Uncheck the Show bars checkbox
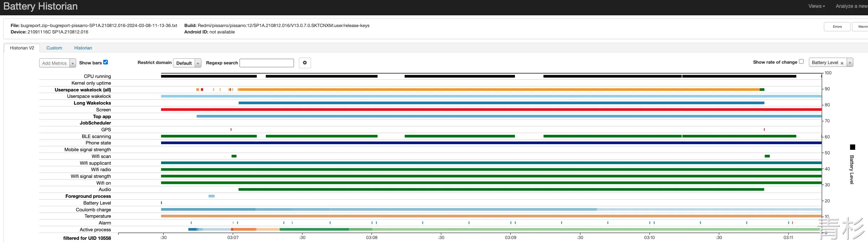868x243 pixels. coord(105,62)
